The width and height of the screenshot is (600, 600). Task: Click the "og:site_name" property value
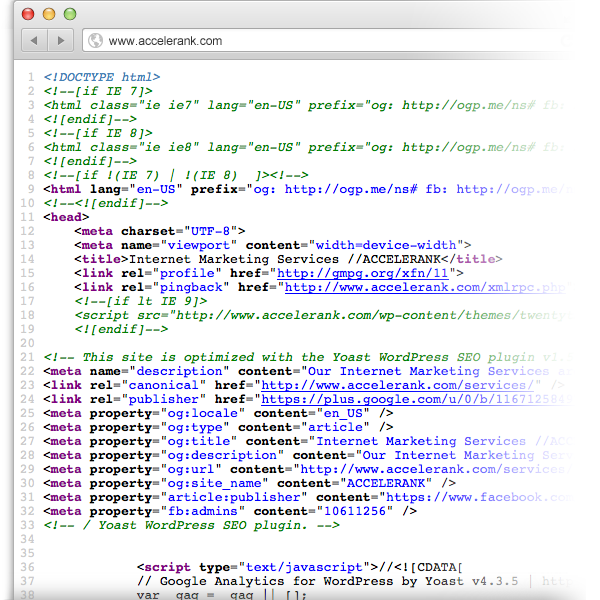214,484
